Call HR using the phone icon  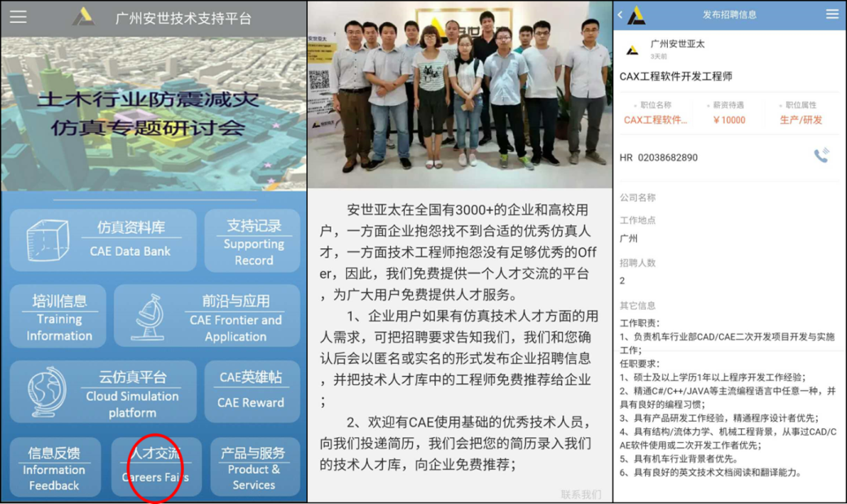(822, 156)
